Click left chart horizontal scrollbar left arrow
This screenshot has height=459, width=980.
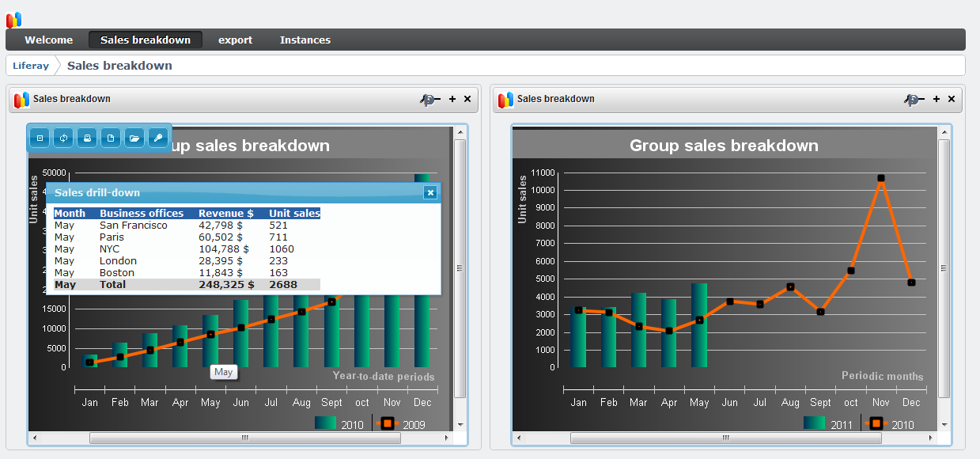35,438
